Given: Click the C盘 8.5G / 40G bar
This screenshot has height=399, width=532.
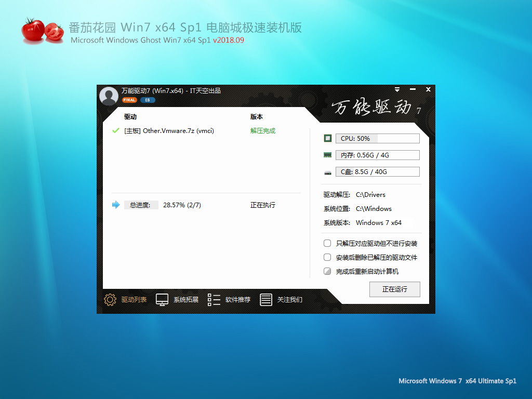Looking at the screenshot, I should click(378, 171).
